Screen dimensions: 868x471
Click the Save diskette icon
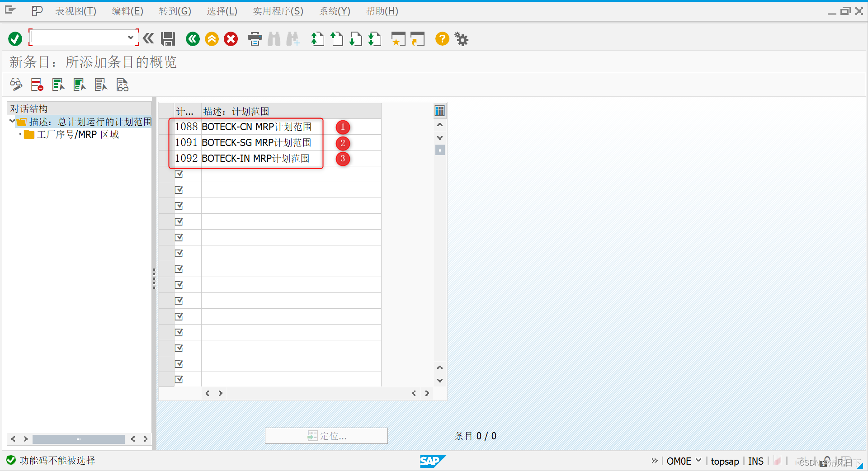pyautogui.click(x=168, y=39)
